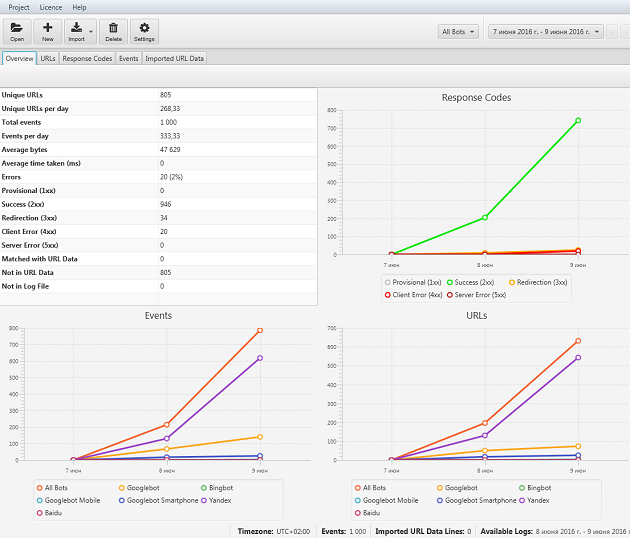Viewport: 630px width, 538px height.
Task: Expand the Import dropdown arrow
Action: pyautogui.click(x=92, y=32)
